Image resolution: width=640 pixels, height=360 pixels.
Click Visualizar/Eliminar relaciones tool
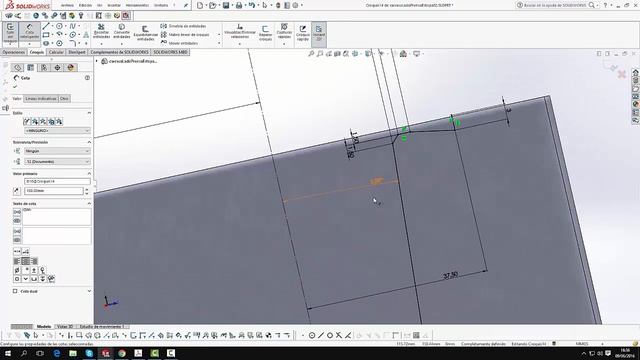(x=240, y=32)
